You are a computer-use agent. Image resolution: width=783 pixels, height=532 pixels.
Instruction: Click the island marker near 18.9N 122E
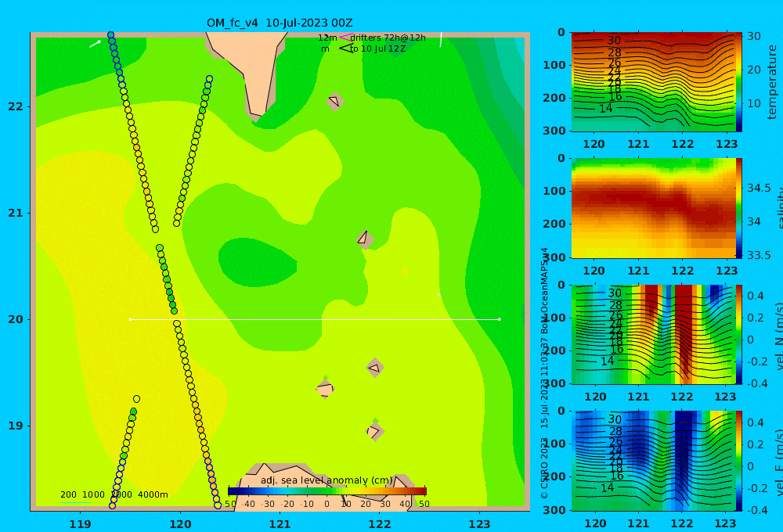pyautogui.click(x=375, y=431)
